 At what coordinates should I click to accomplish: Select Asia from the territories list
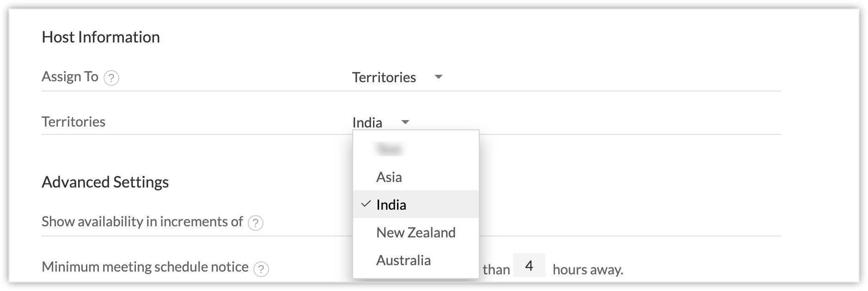389,177
